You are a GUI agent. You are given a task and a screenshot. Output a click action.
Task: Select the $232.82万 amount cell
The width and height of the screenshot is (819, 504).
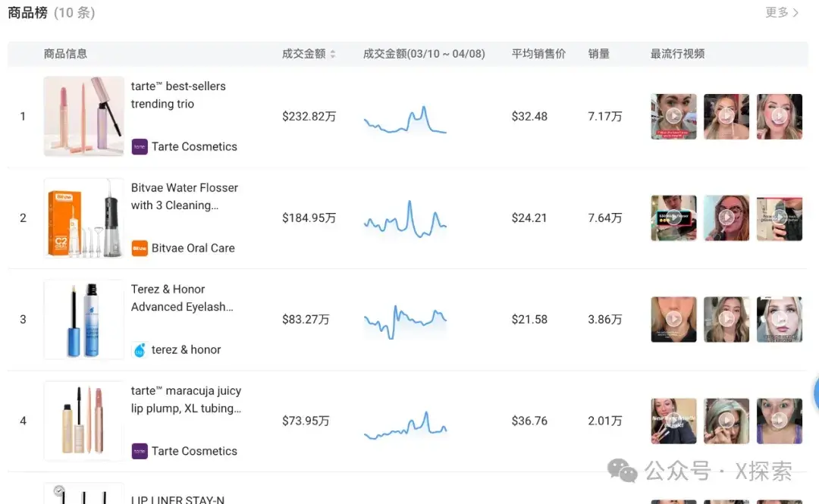pos(309,117)
